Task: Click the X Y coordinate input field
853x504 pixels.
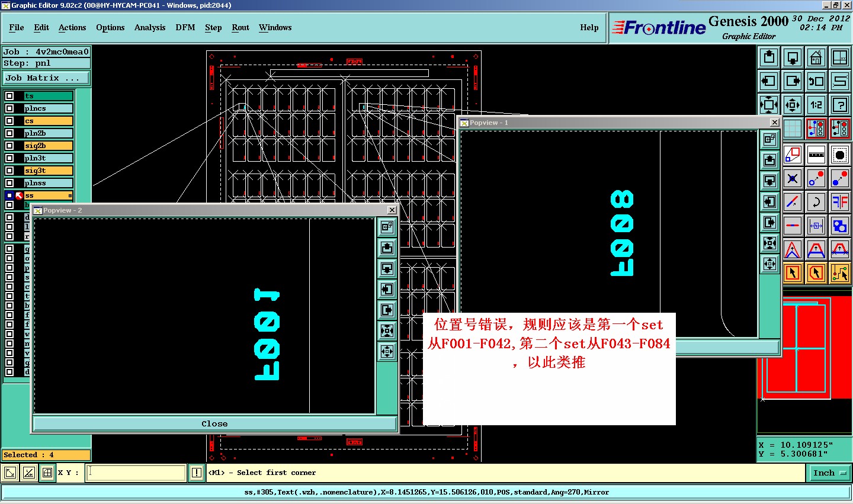Action: [x=136, y=473]
